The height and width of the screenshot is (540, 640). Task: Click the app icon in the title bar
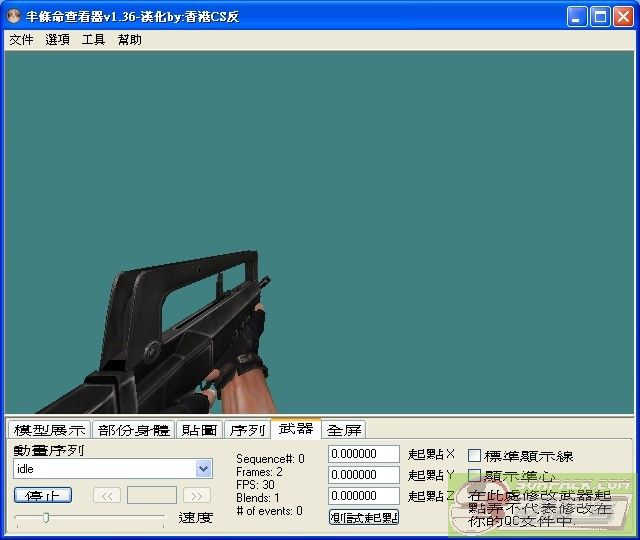tap(14, 16)
